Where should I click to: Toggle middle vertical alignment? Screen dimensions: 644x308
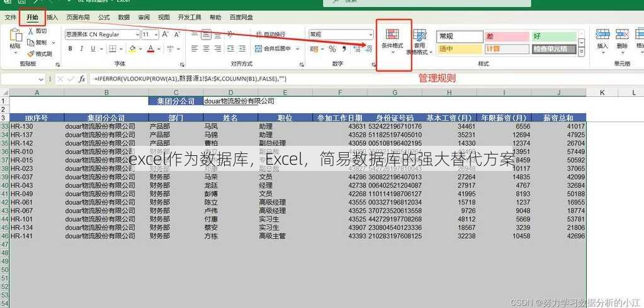206,35
